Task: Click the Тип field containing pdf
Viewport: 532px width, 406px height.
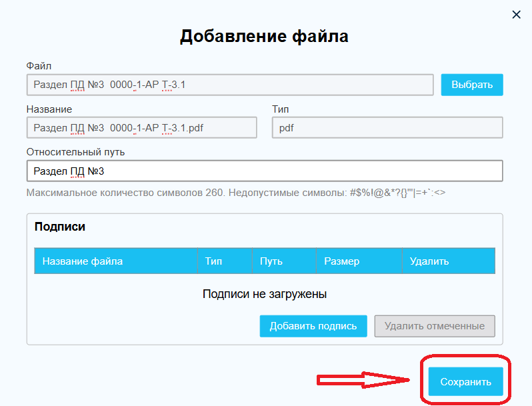Action: coord(387,128)
